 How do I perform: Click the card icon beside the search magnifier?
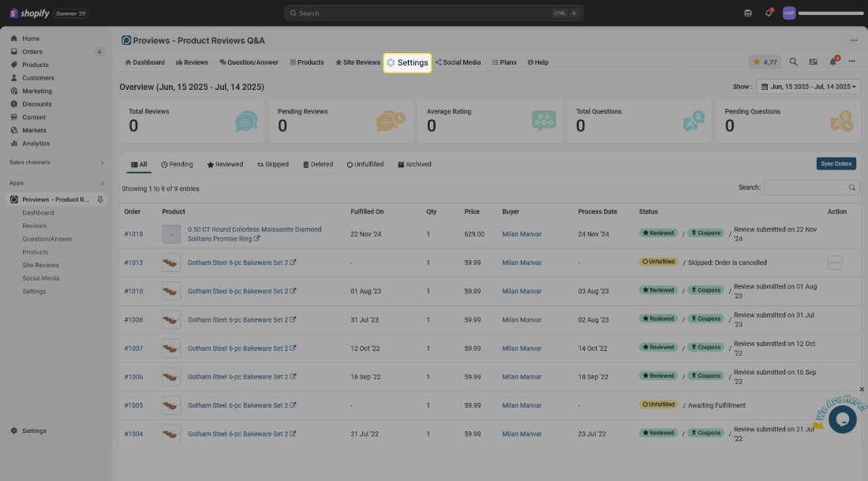[814, 62]
